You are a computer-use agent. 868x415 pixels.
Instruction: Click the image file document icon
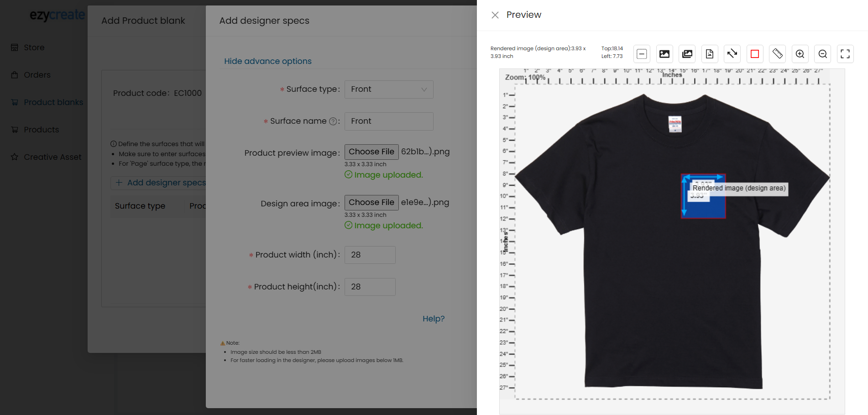[709, 54]
